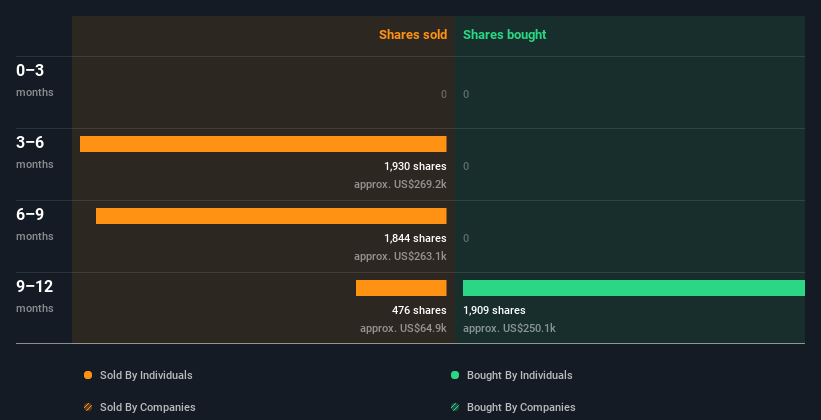The height and width of the screenshot is (420, 821).
Task: Toggle the Sold By Individuals legend label
Action: coord(146,375)
